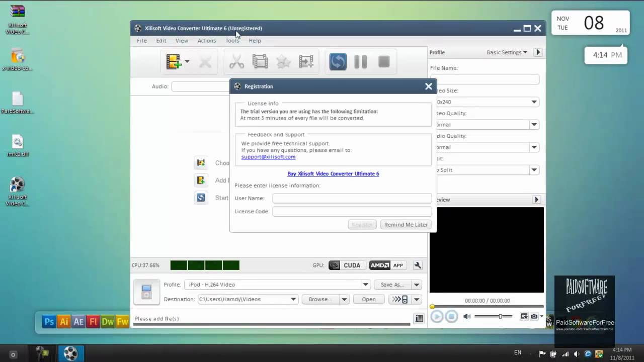Image resolution: width=644 pixels, height=362 pixels.
Task: Expand the iPod - H.264 Video profile dropdown
Action: (366, 285)
